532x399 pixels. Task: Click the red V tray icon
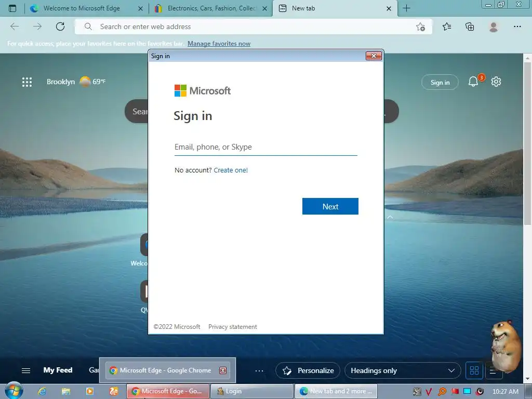point(429,392)
